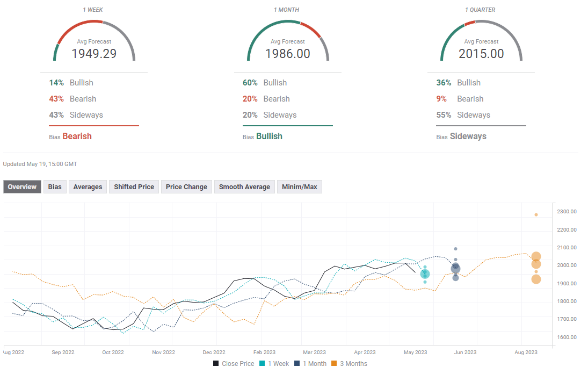
Task: Open the Bias chart tab
Action: (55, 187)
